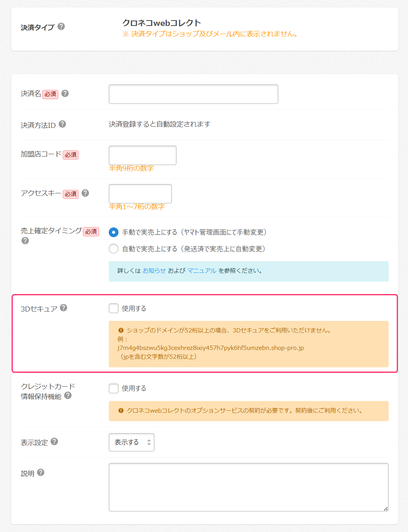The image size is (408, 532).
Task: Open the 加盟店コード help tooltip
Action: 86,155
